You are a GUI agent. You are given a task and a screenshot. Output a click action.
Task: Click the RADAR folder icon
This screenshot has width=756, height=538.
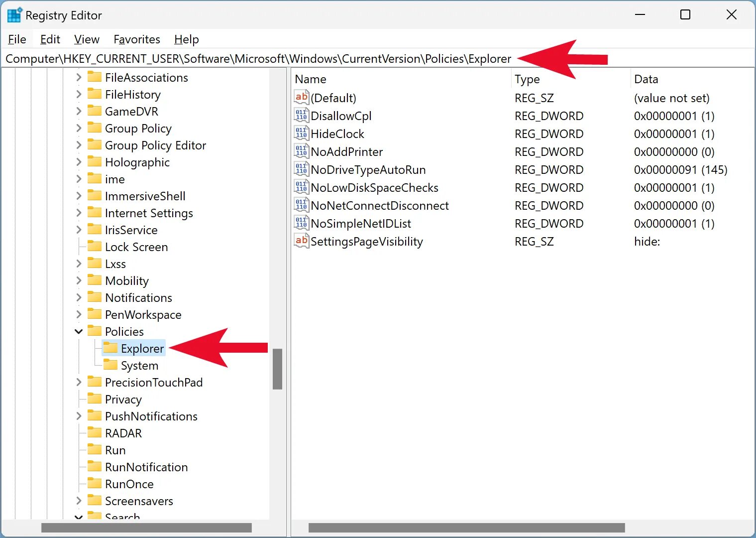pos(94,432)
